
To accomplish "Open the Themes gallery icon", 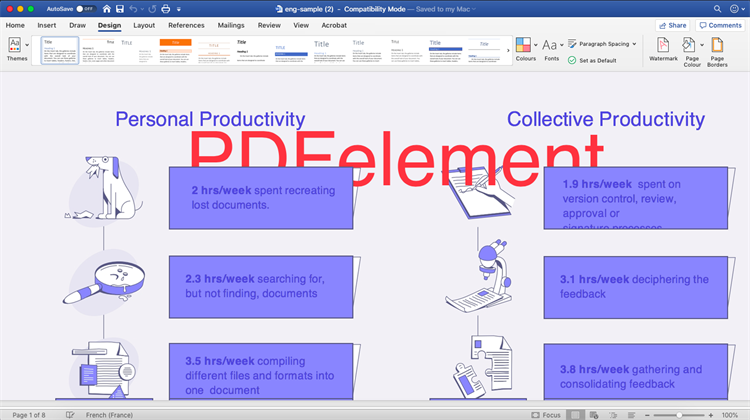I will click(x=14, y=44).
